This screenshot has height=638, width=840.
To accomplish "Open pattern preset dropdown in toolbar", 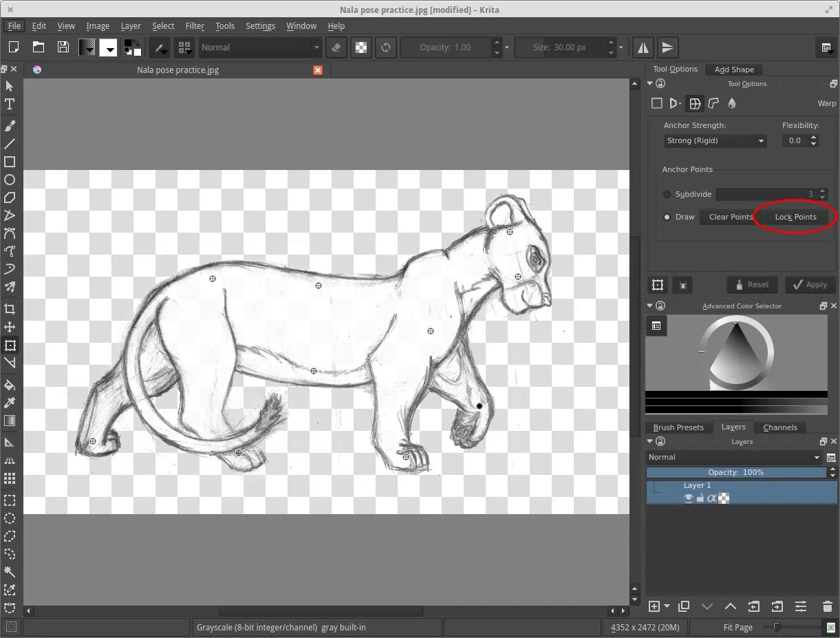I will point(109,47).
